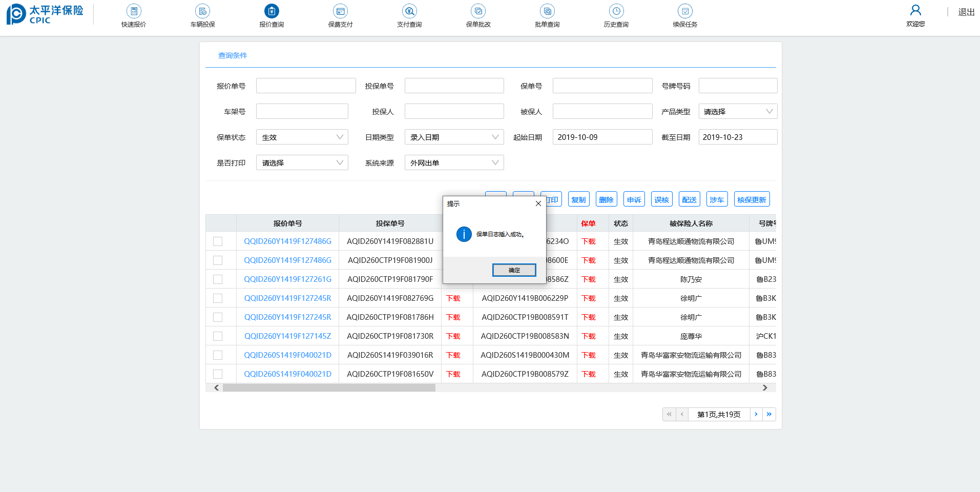The width and height of the screenshot is (980, 492).
Task: Check the box for row QQID260Y1419F127261G
Action: click(x=218, y=279)
